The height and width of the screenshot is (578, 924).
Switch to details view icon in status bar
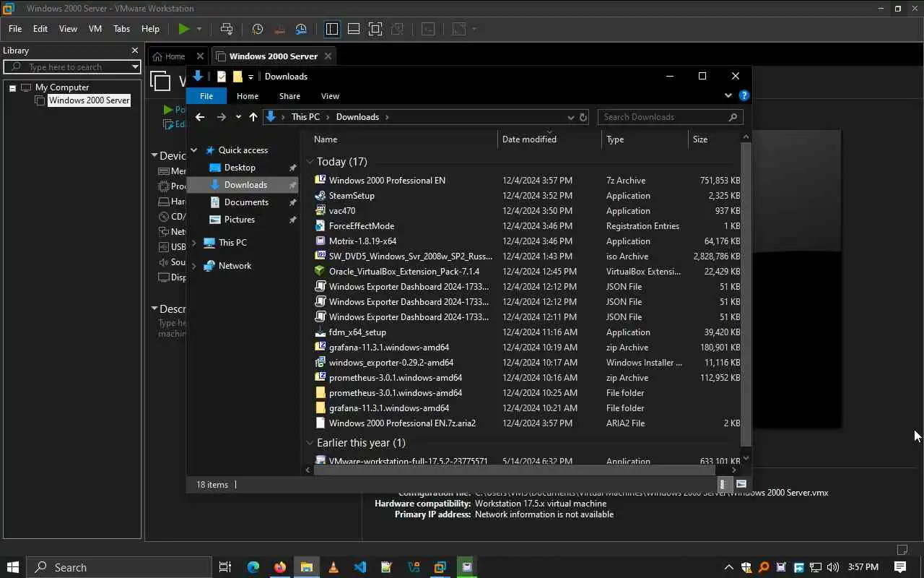coord(723,484)
